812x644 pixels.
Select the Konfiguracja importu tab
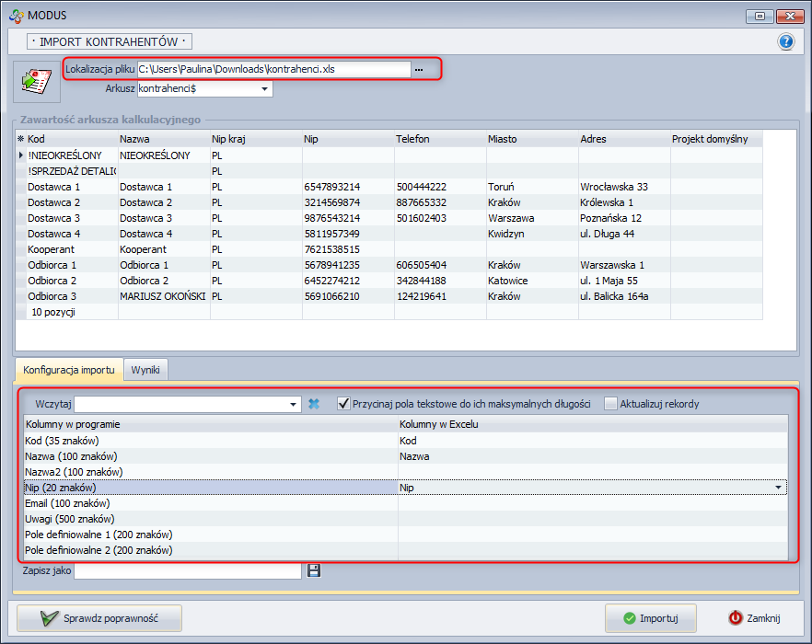click(69, 370)
